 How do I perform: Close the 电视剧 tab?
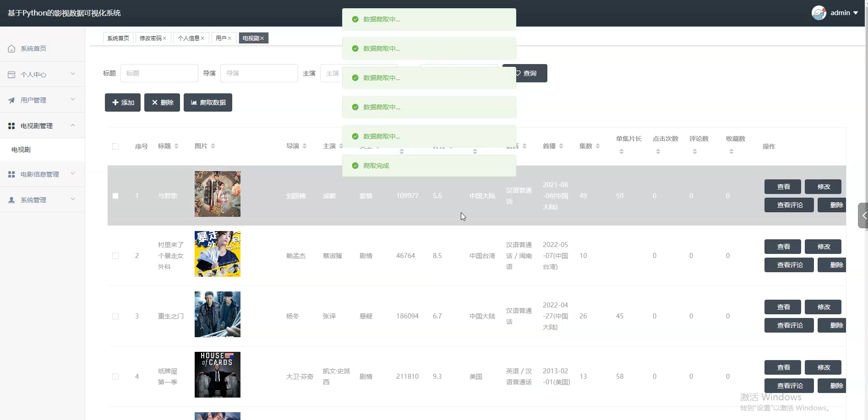click(262, 38)
